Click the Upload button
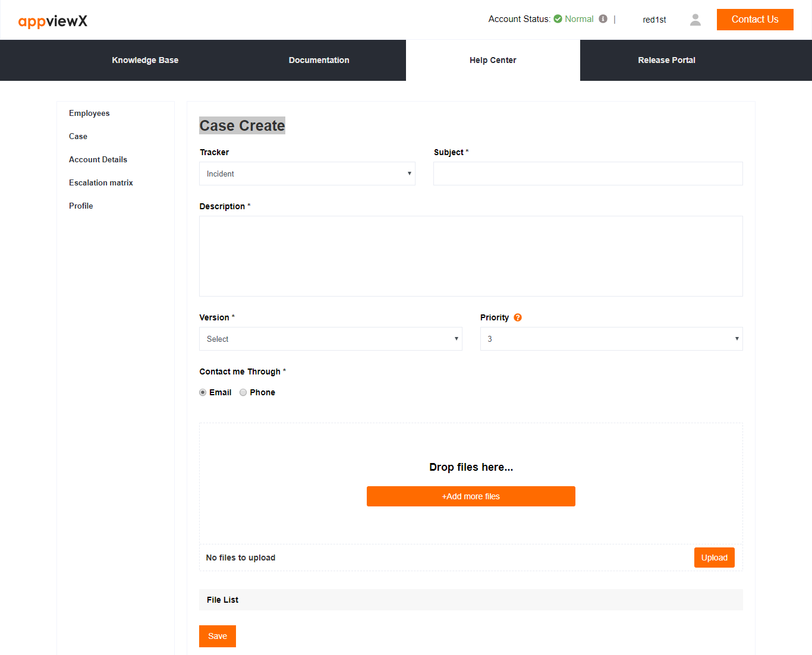 click(714, 558)
